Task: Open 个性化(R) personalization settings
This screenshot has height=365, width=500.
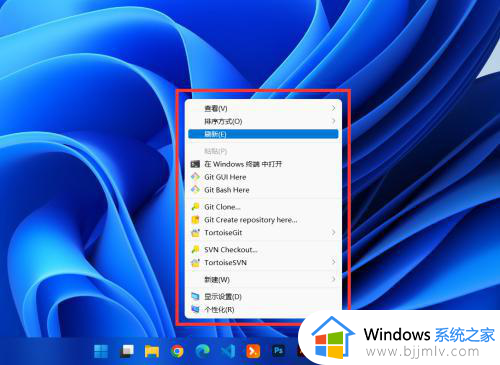Action: (x=263, y=309)
